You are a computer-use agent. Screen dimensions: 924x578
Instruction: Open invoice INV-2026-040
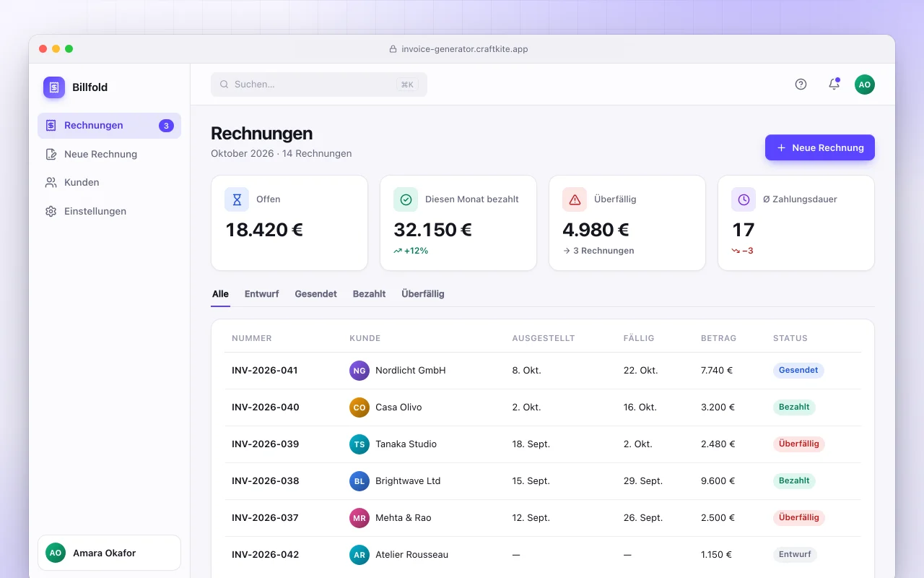click(265, 407)
